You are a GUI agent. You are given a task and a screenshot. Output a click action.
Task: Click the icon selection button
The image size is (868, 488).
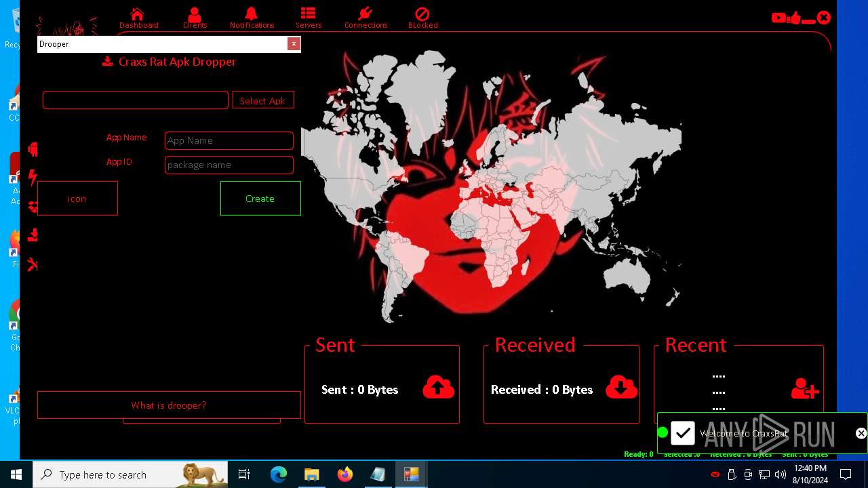coord(77,199)
